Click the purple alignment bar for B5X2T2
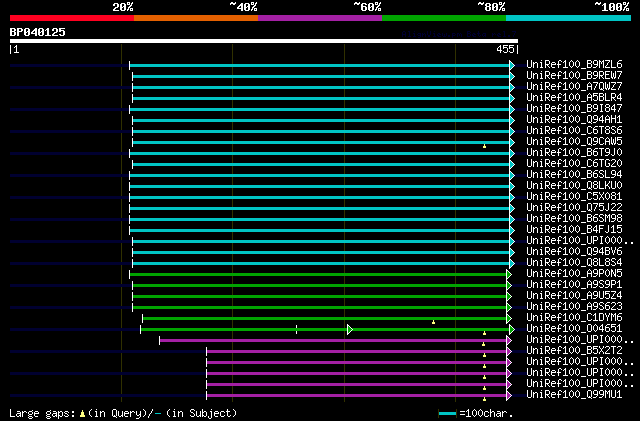The height and width of the screenshot is (421, 640). [356, 352]
